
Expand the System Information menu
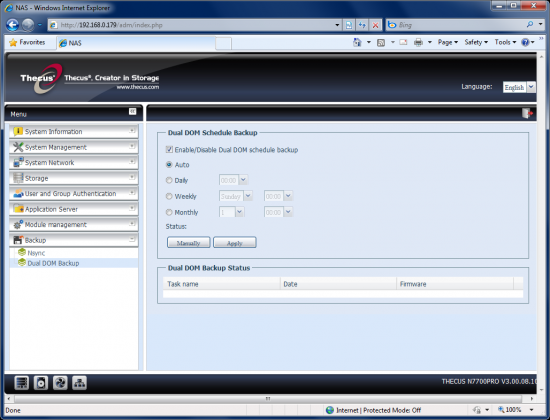click(x=74, y=132)
